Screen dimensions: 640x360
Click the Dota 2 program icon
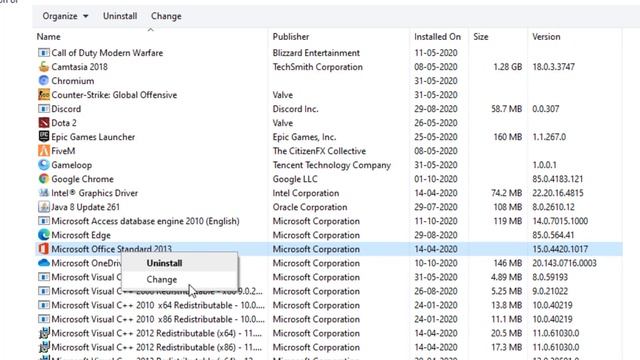pos(44,122)
